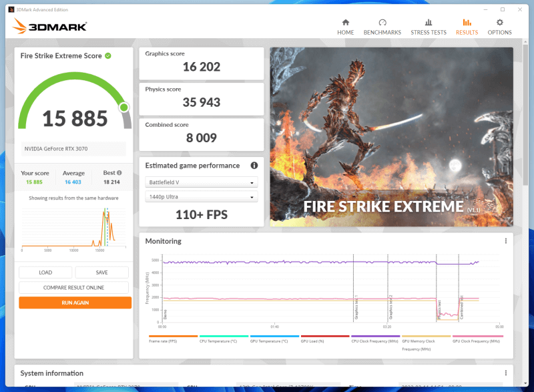This screenshot has height=392, width=534.
Task: Click the Best score 18 214
Action: (x=111, y=182)
